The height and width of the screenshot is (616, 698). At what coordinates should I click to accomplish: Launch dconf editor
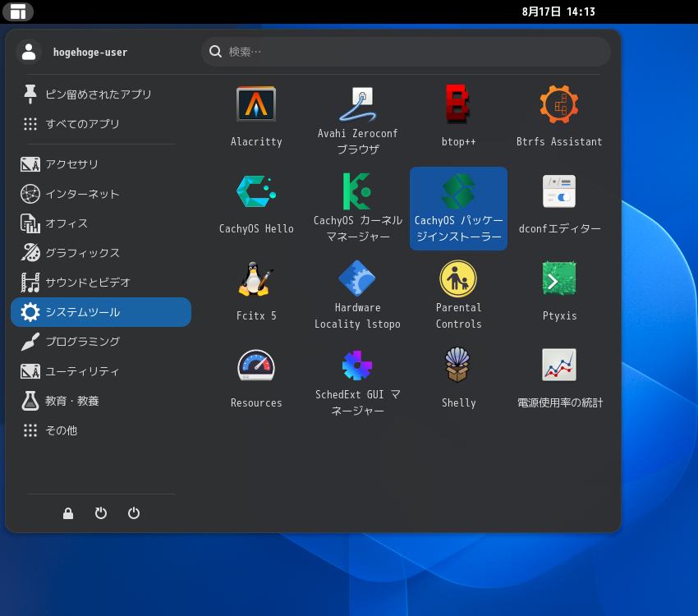pos(559,205)
